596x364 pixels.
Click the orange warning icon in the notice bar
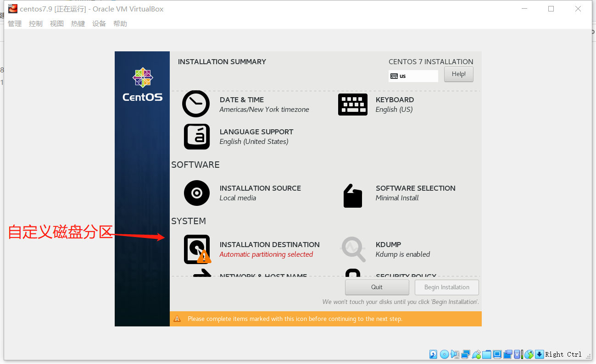tap(177, 319)
